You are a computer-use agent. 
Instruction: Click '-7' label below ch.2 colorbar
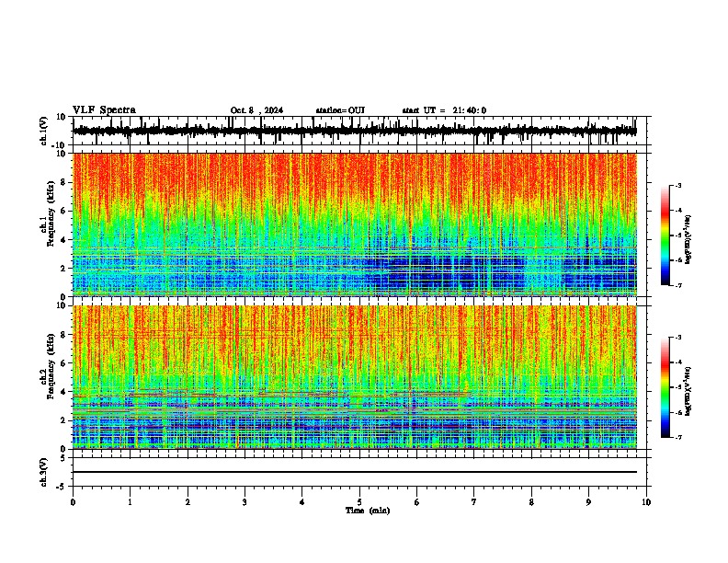click(x=678, y=438)
